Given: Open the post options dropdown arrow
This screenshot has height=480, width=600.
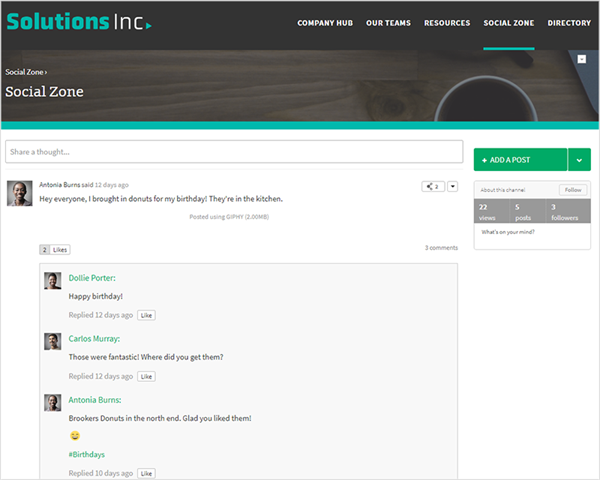Looking at the screenshot, I should [452, 186].
